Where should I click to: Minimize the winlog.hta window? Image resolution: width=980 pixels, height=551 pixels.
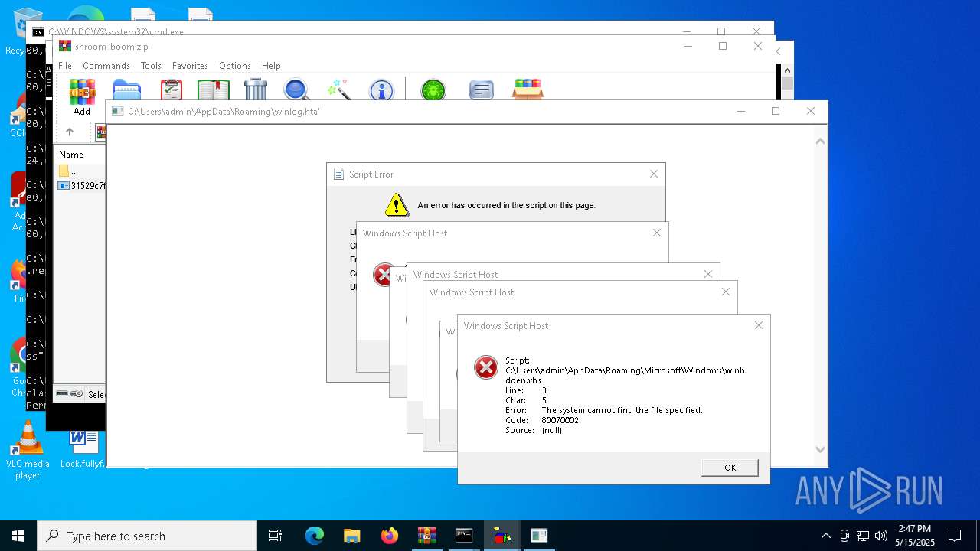click(740, 111)
